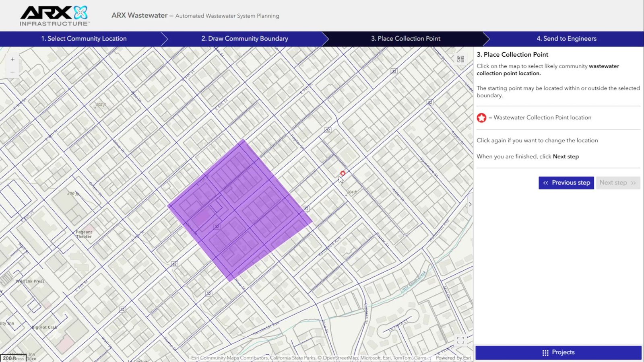Toggle fullscreen map view
Screen dimensions: 644x362
pos(460,340)
